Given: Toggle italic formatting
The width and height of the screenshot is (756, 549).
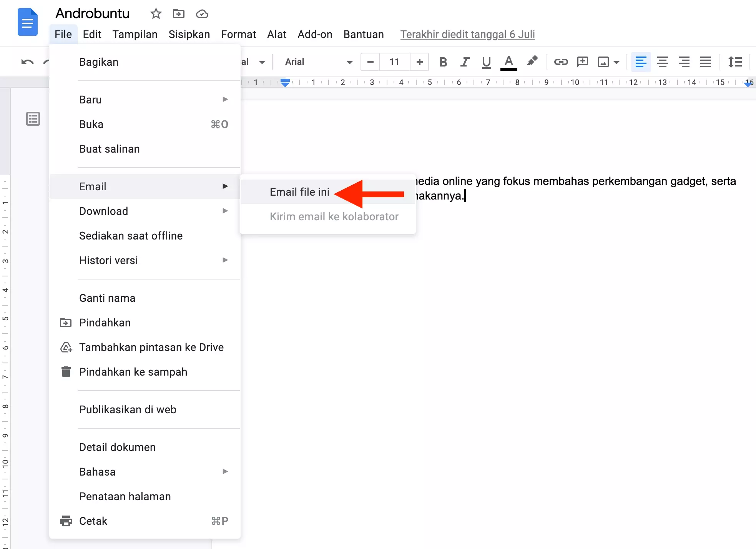Looking at the screenshot, I should pos(464,62).
